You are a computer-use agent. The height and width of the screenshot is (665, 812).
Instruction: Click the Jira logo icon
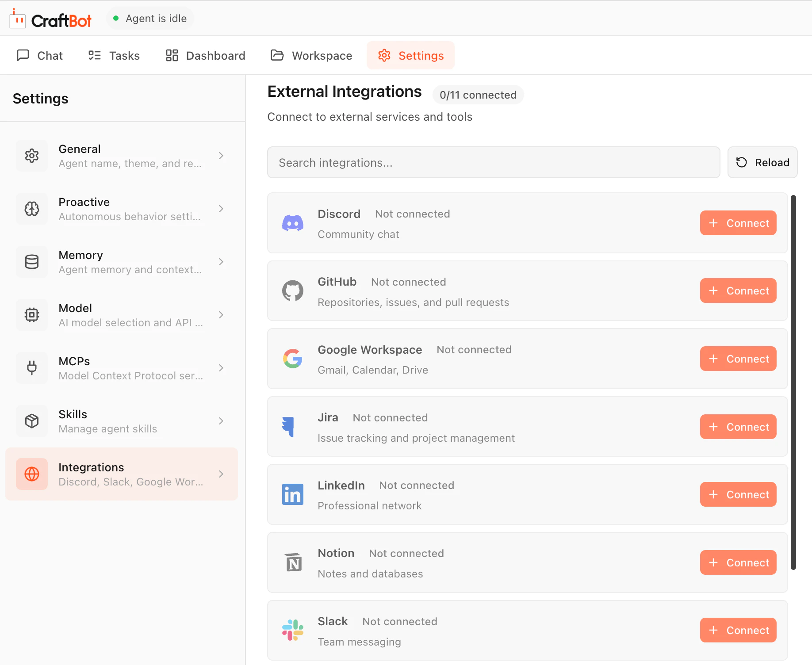pos(288,427)
